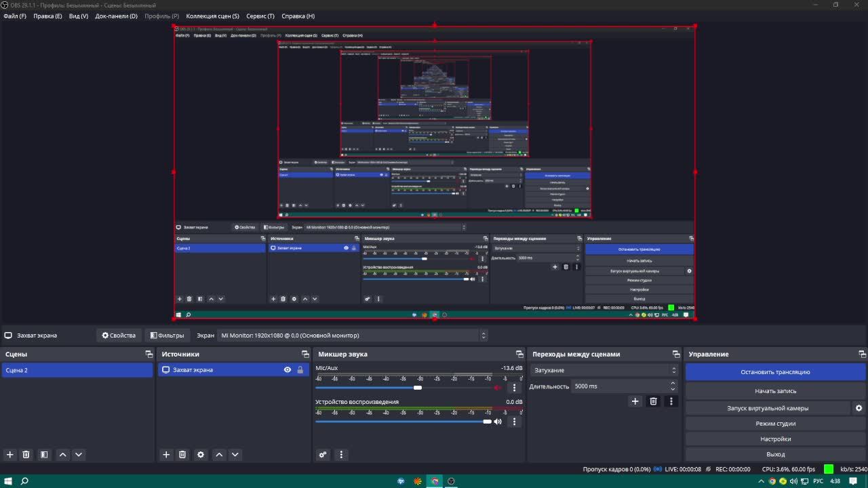This screenshot has width=868, height=488.
Task: Open transition properties three-dot menu
Action: [671, 401]
